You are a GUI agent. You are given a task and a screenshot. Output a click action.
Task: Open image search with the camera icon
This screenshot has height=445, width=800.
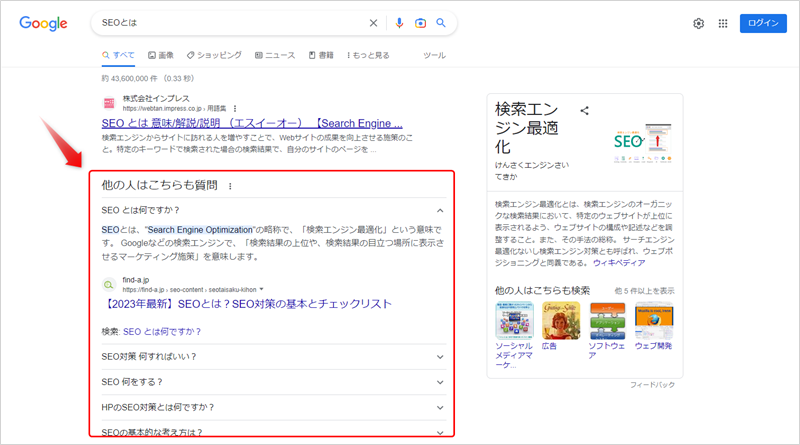click(420, 23)
